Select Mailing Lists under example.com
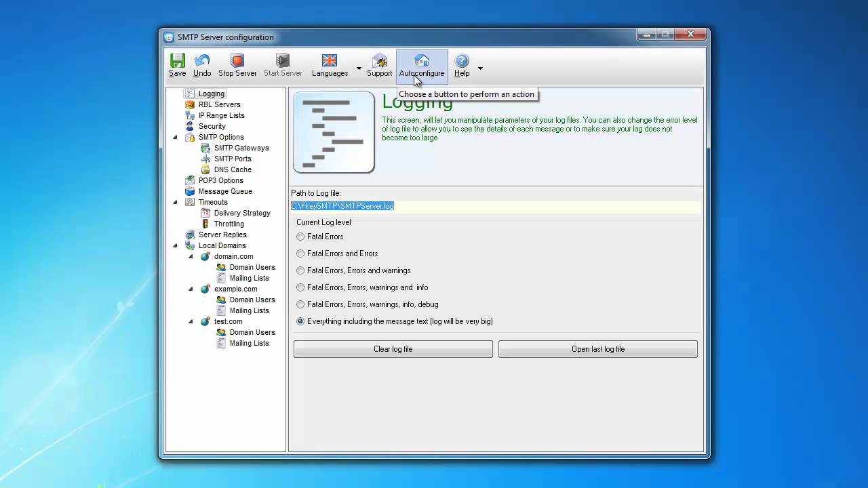Screen dimensions: 868x488 tap(250, 310)
